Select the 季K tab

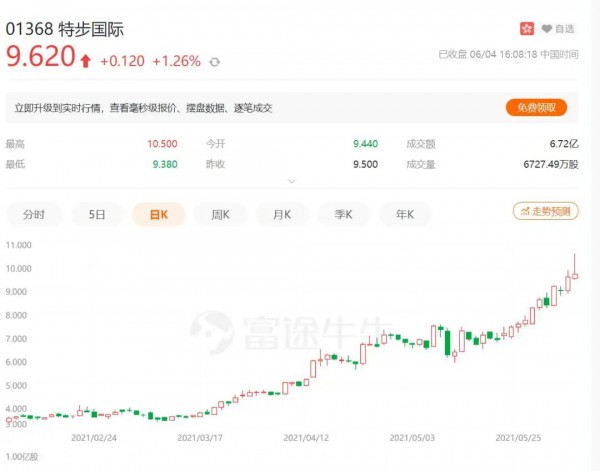[343, 215]
